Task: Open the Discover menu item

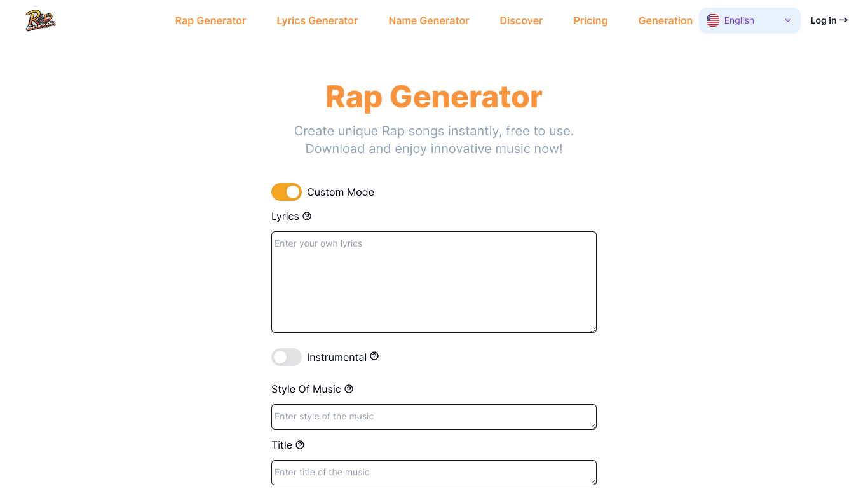Action: pos(521,20)
